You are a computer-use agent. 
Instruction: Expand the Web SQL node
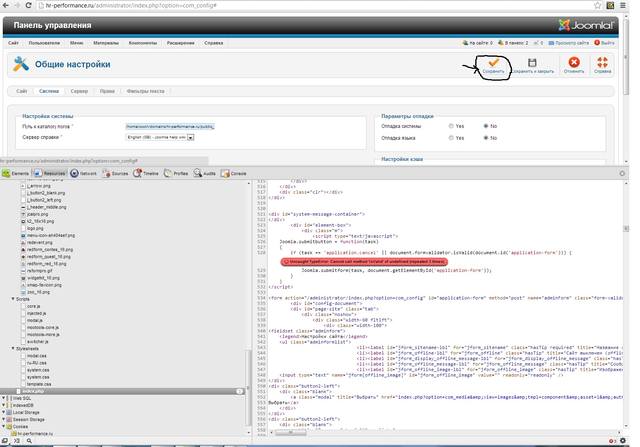pyautogui.click(x=4, y=398)
